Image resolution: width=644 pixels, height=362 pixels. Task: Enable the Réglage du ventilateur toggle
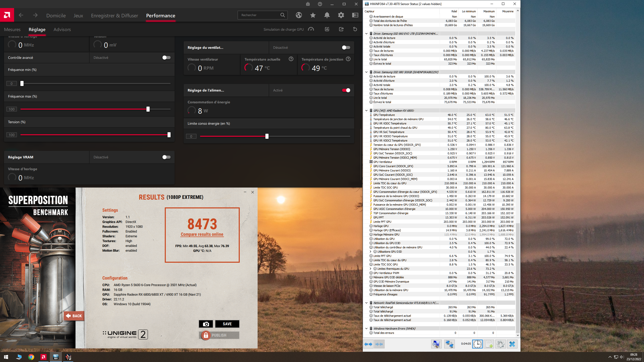pyautogui.click(x=346, y=48)
